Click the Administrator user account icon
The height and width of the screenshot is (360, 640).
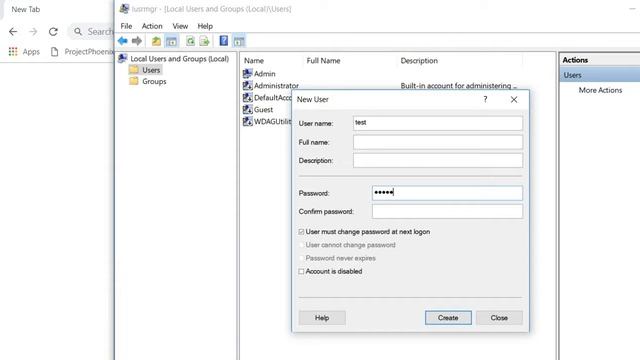247,85
